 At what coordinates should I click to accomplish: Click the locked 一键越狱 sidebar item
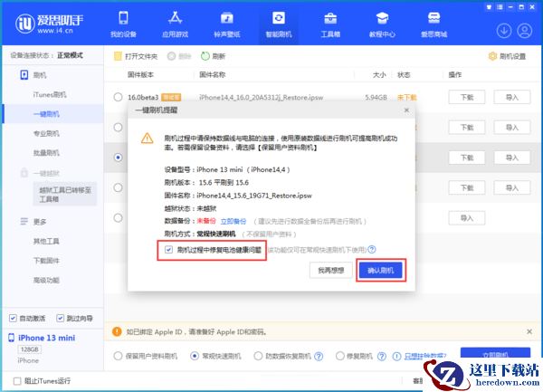point(40,173)
